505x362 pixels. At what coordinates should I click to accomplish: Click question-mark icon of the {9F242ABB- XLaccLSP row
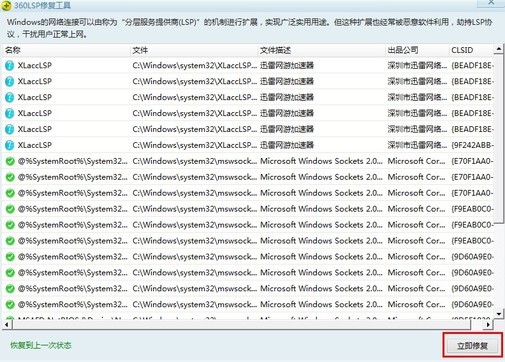10,145
